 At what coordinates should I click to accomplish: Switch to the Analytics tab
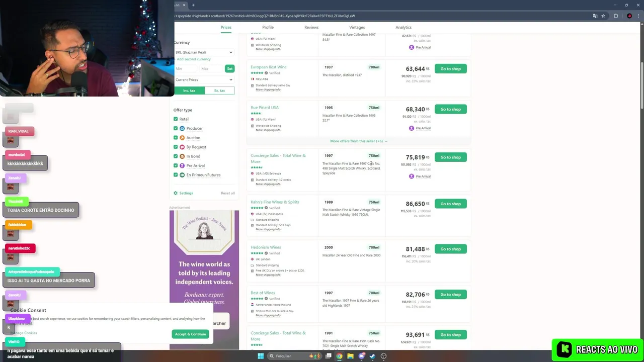click(404, 27)
